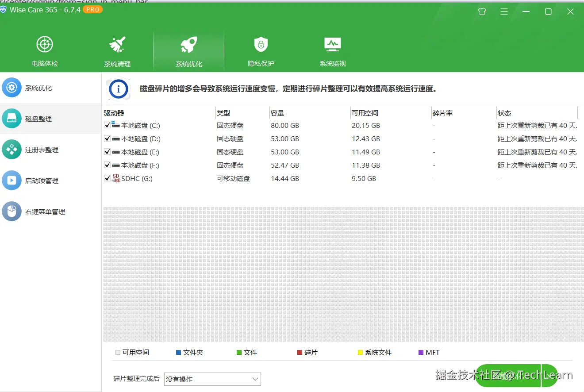Click the green 文件 legend swatch

click(x=239, y=353)
